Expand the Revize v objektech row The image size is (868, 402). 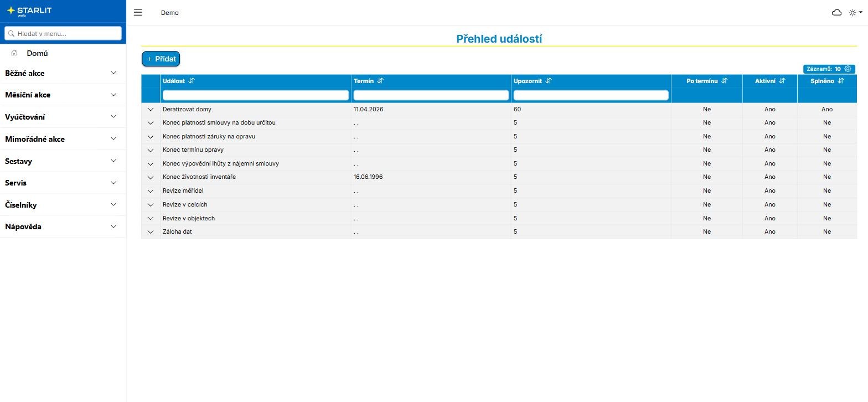[151, 218]
